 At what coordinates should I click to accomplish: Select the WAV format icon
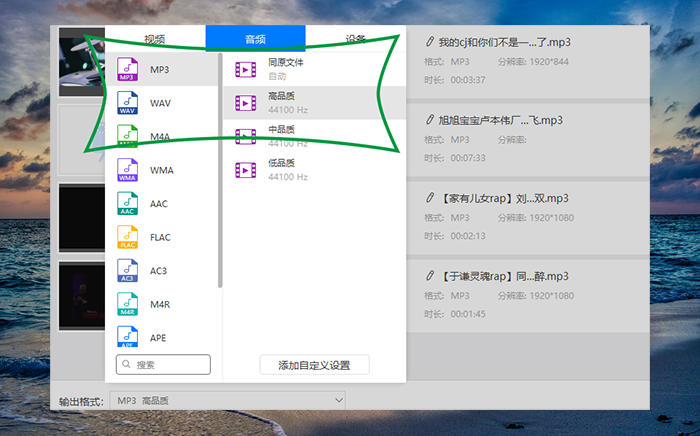(x=127, y=103)
